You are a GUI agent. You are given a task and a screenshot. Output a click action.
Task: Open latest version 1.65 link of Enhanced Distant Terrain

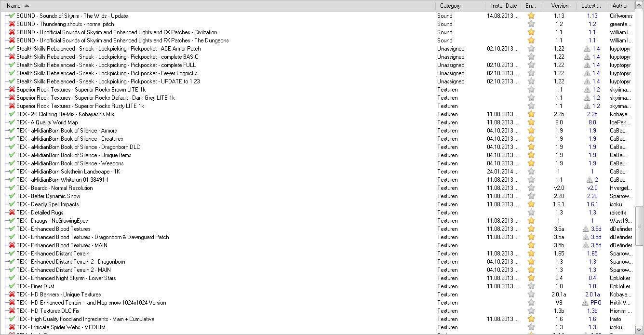click(592, 254)
